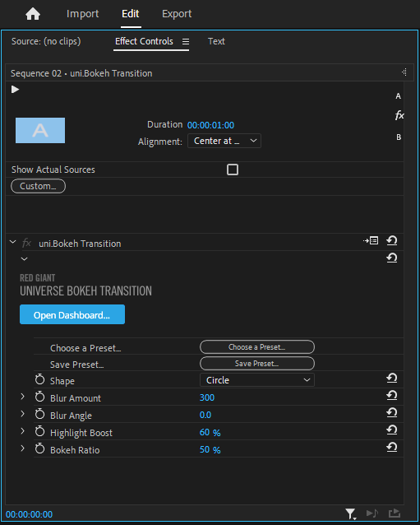Open the Alignment dropdown
420x525 pixels.
(x=224, y=141)
